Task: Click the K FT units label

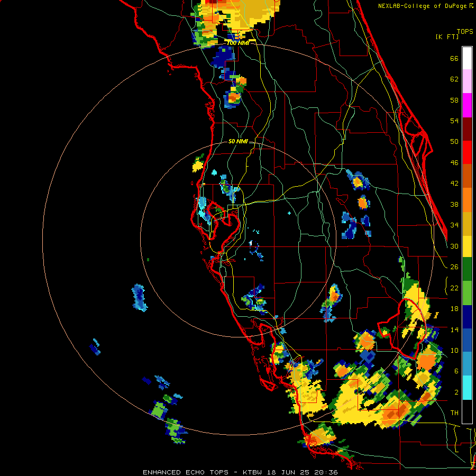Action: click(447, 37)
